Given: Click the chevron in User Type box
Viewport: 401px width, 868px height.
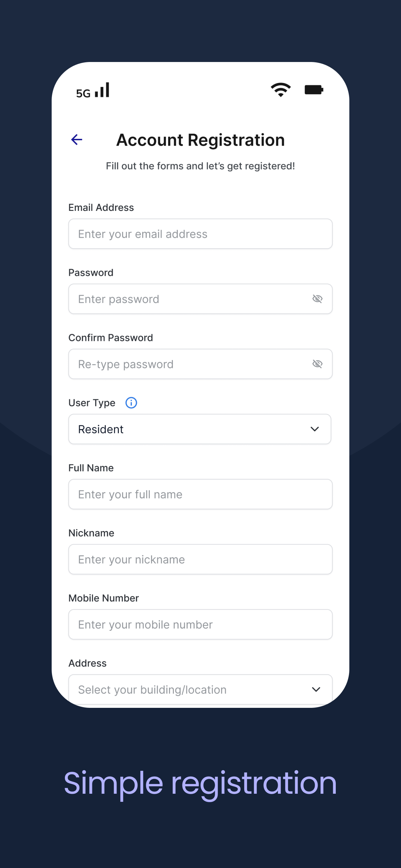Looking at the screenshot, I should point(315,429).
